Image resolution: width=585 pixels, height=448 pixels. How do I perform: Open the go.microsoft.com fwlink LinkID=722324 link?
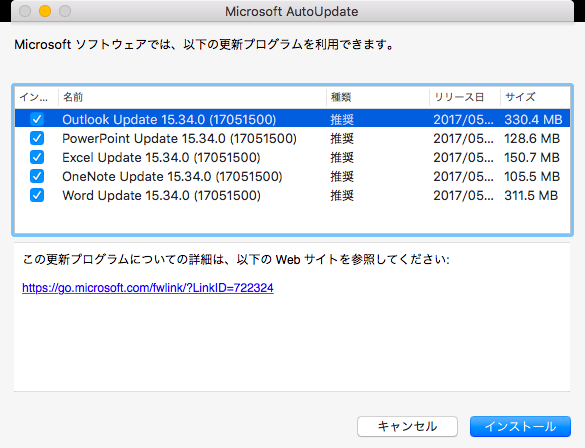[x=148, y=288]
